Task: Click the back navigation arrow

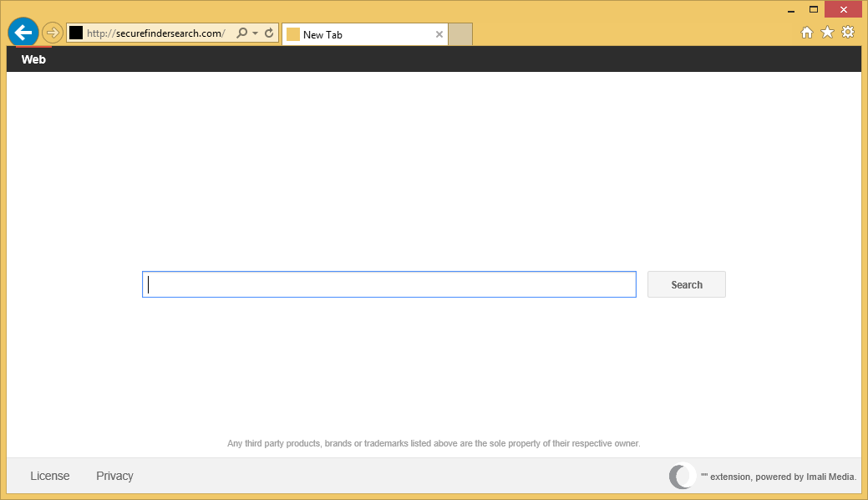Action: (x=23, y=32)
